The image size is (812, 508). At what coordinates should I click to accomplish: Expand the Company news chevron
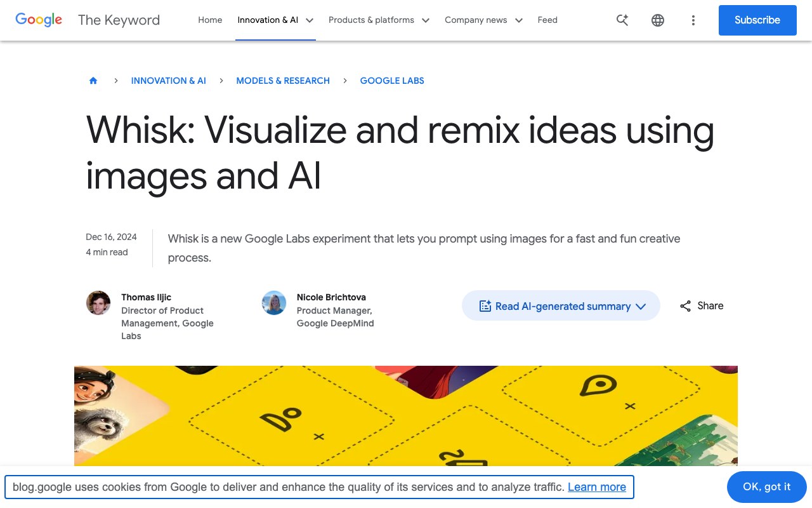coord(518,20)
